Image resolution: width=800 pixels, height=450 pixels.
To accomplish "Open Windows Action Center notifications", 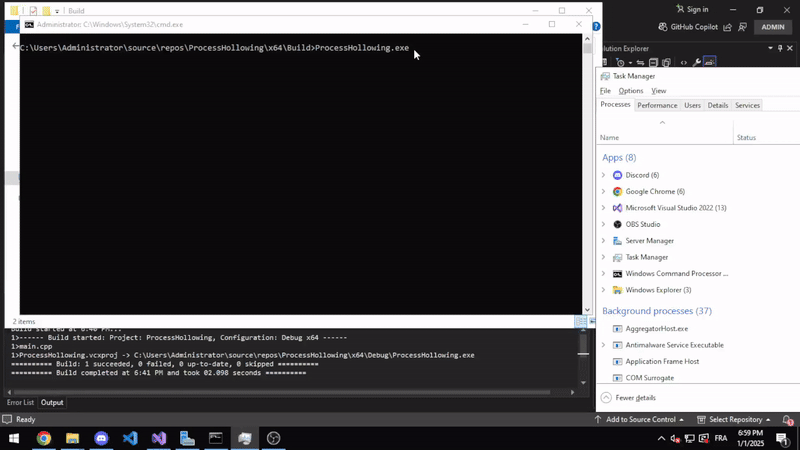I will coord(783,438).
